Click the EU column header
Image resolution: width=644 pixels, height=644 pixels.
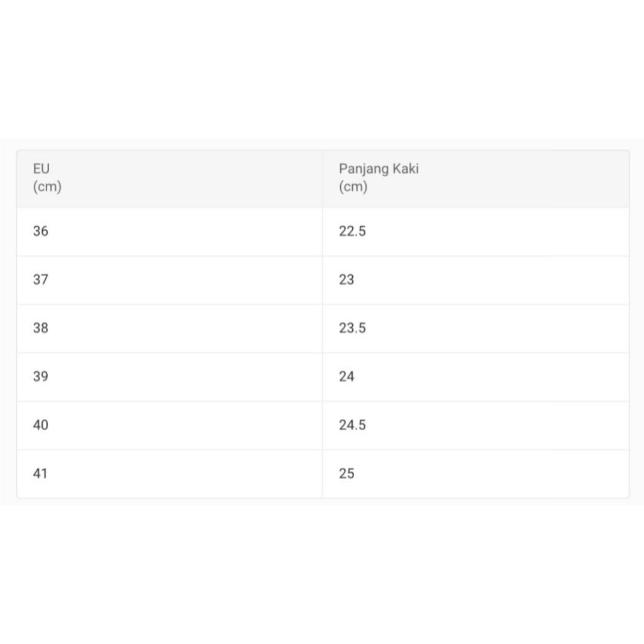tap(42, 169)
